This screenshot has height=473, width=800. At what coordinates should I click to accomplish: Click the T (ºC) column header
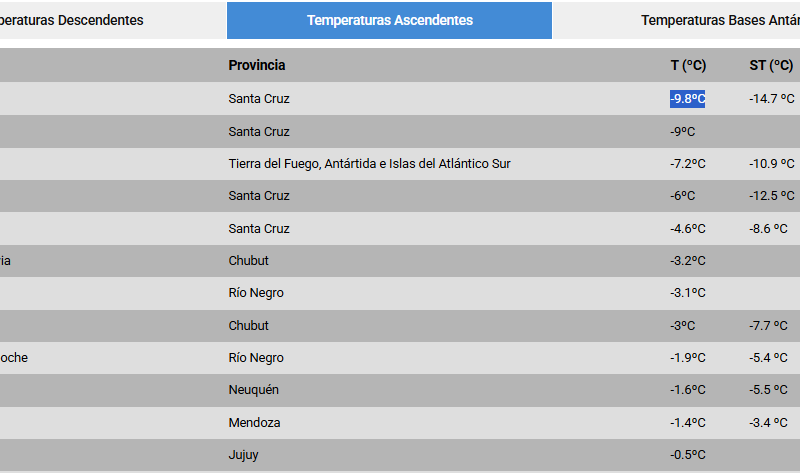pyautogui.click(x=688, y=65)
